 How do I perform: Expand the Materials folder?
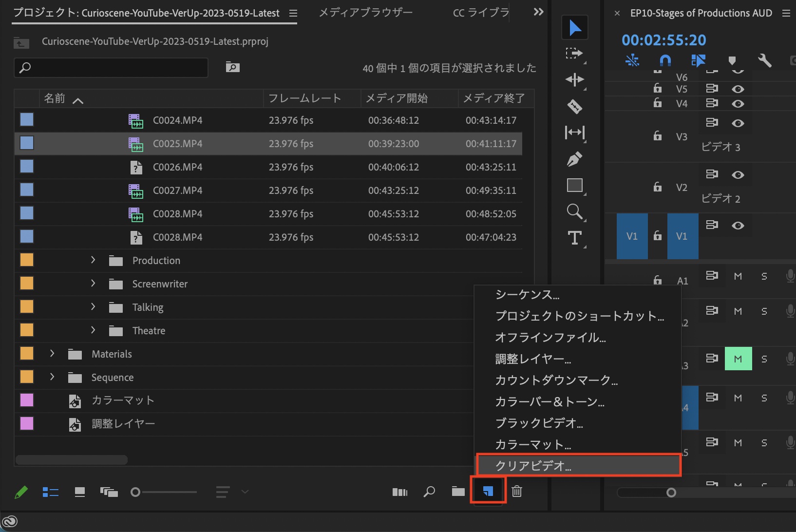pyautogui.click(x=52, y=354)
